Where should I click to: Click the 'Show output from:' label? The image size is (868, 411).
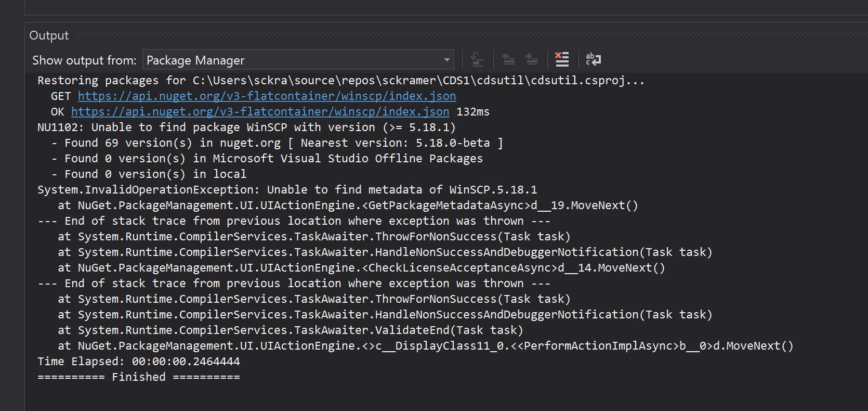pyautogui.click(x=84, y=60)
